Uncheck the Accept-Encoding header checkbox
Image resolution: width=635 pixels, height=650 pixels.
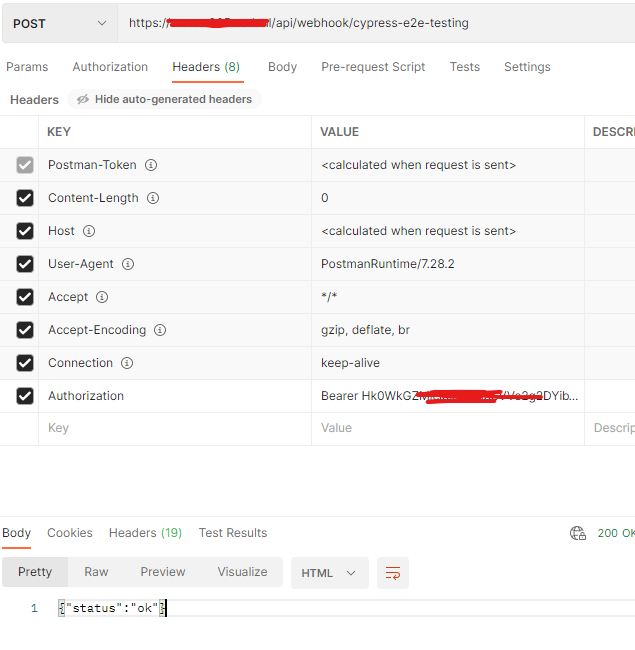[x=25, y=330]
